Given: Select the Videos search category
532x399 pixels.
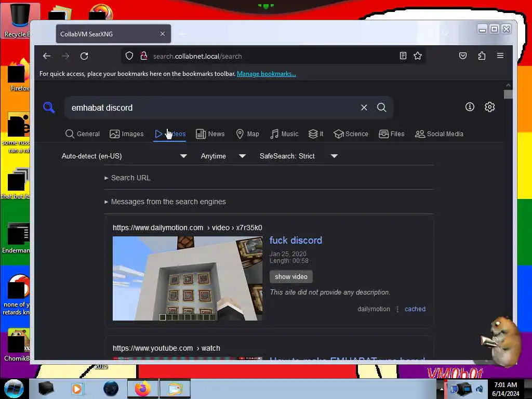Looking at the screenshot, I should pyautogui.click(x=170, y=134).
